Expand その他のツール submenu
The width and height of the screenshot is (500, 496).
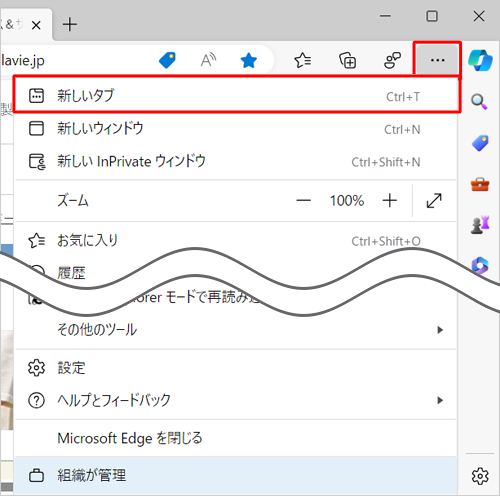[236, 330]
